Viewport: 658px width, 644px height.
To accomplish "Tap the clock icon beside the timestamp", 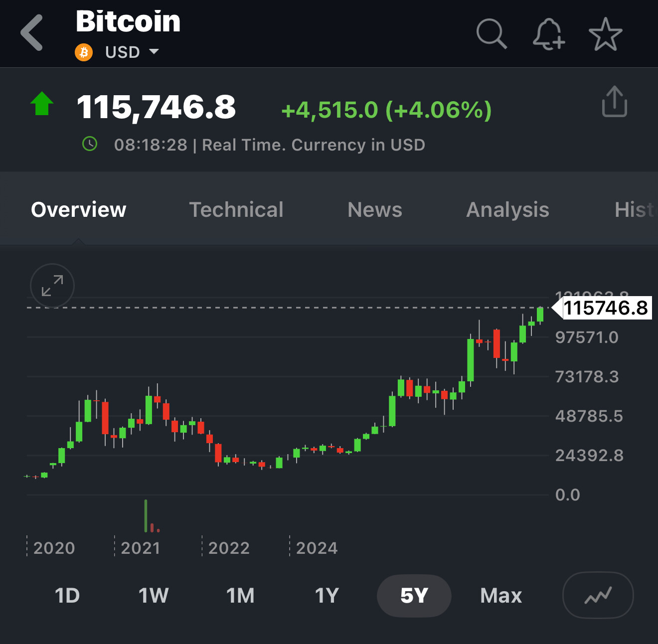I will pyautogui.click(x=90, y=145).
